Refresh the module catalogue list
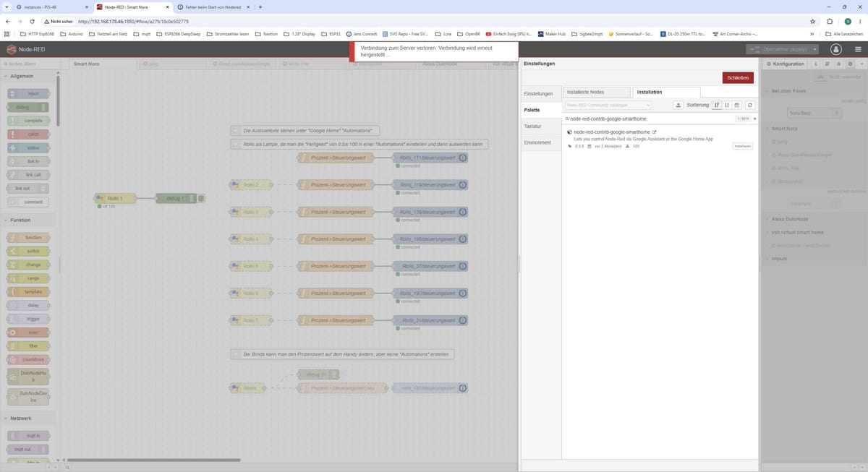The image size is (868, 472). click(750, 105)
